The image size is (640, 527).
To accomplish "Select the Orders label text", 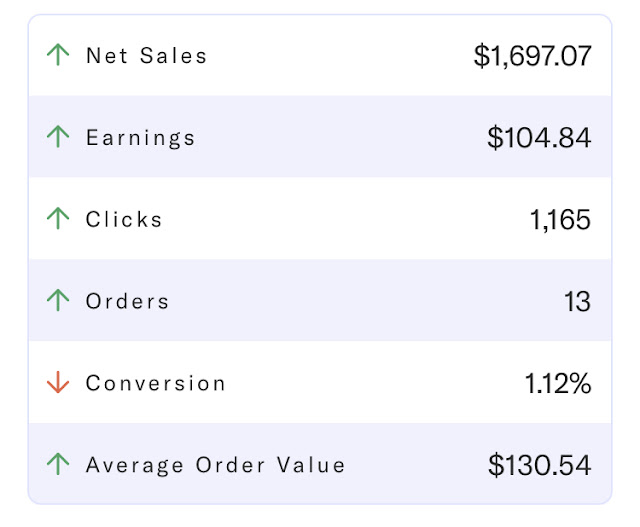I will point(127,302).
